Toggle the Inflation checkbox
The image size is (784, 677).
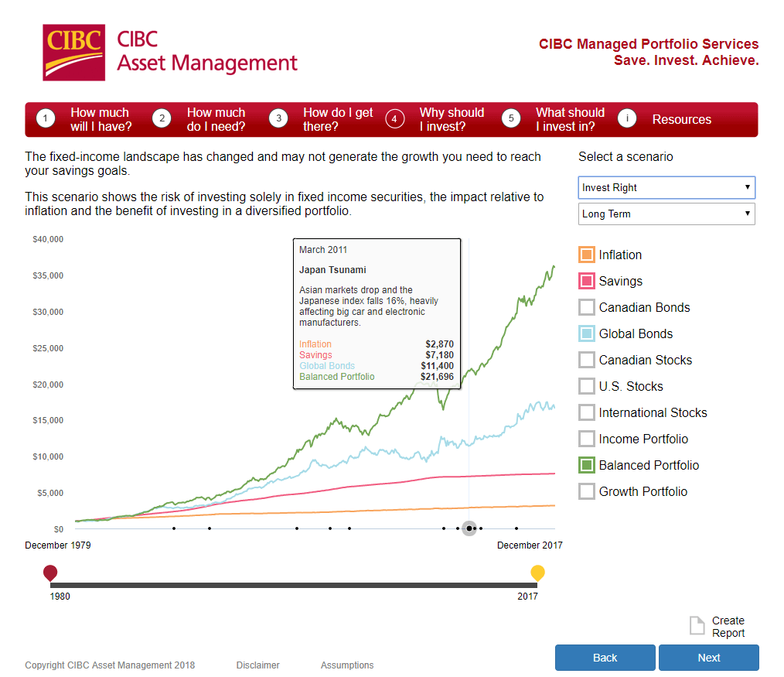[x=587, y=255]
